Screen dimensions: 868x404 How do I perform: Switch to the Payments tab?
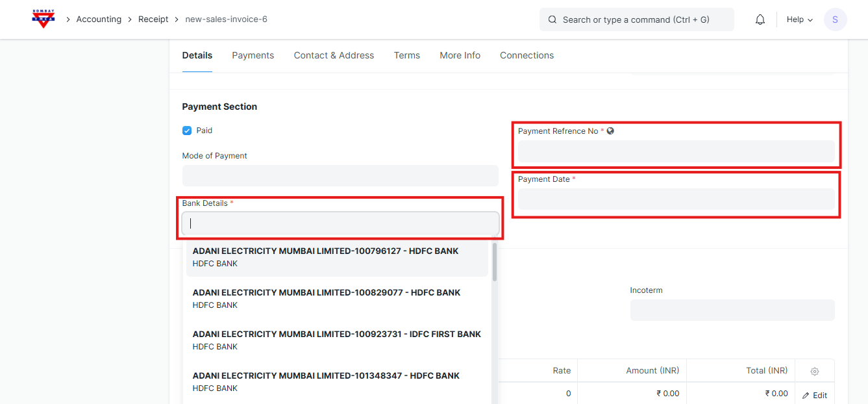tap(253, 55)
